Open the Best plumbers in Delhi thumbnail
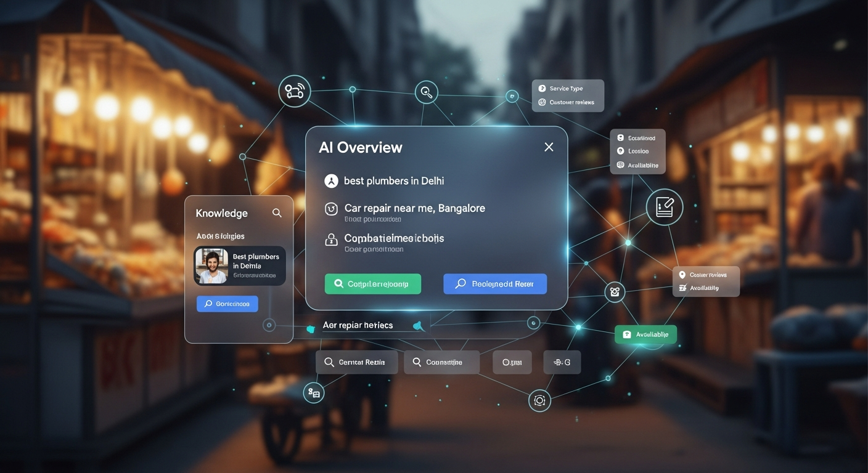Image resolution: width=868 pixels, height=473 pixels. click(211, 265)
